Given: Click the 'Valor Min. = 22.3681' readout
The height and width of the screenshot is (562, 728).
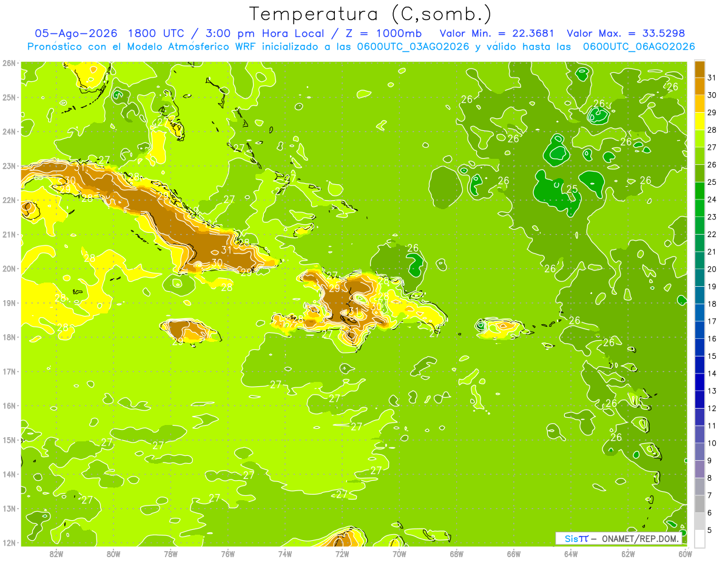Looking at the screenshot, I should point(497,33).
